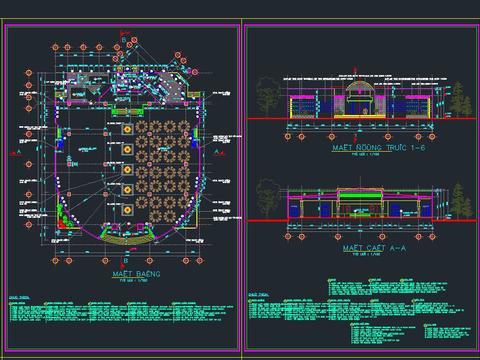Click rightmost grid bubble under the front elevation
This screenshot has width=480, height=360.
[432, 136]
